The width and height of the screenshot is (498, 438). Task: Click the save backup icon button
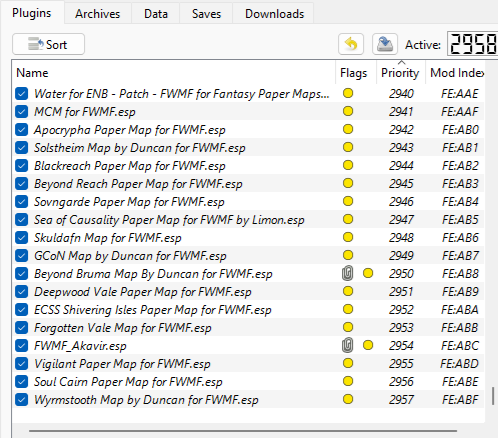click(x=385, y=44)
